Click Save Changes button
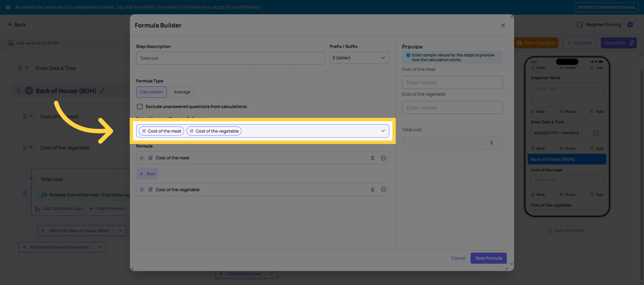644x285 pixels. coord(536,43)
